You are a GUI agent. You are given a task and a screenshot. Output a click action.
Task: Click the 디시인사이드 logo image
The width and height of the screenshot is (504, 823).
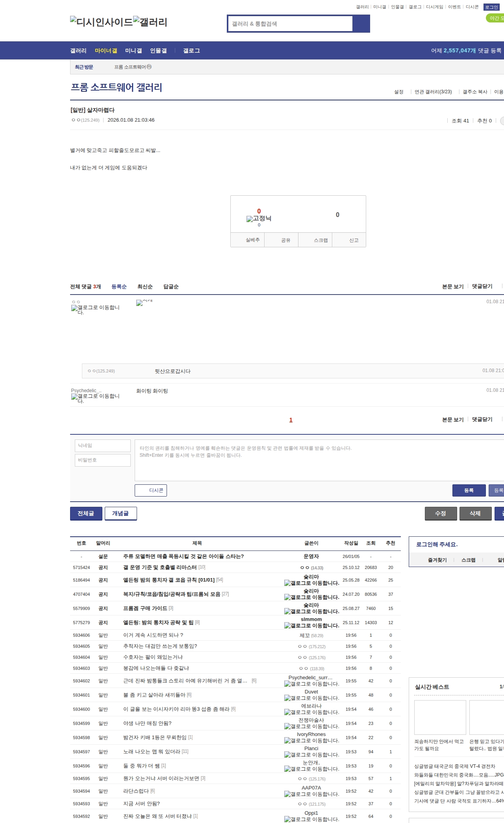coord(101,22)
